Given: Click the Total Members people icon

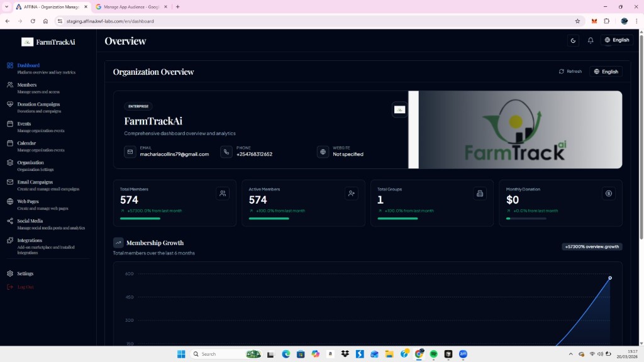Looking at the screenshot, I should point(223,193).
